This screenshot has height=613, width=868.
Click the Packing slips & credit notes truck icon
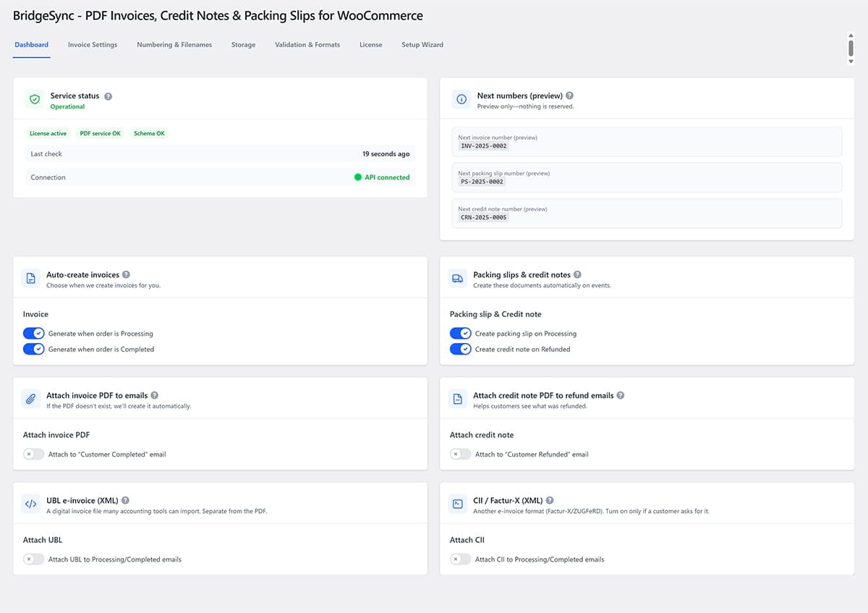click(x=456, y=279)
